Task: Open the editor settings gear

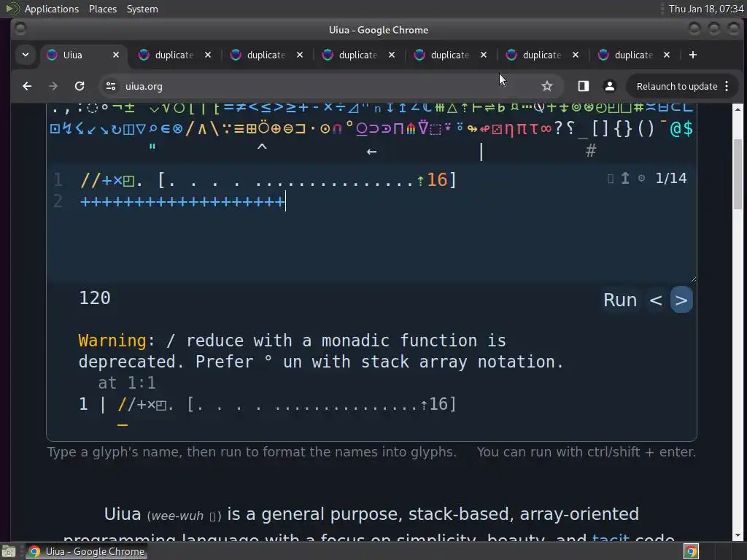Action: 642,178
